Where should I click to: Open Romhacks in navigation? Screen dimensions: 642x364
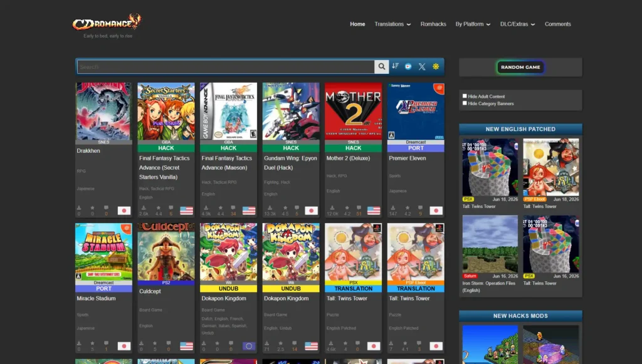coord(433,24)
